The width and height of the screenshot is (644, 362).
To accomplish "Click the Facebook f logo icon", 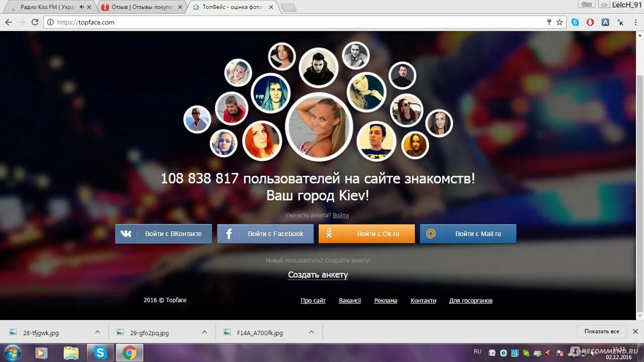I will [228, 234].
